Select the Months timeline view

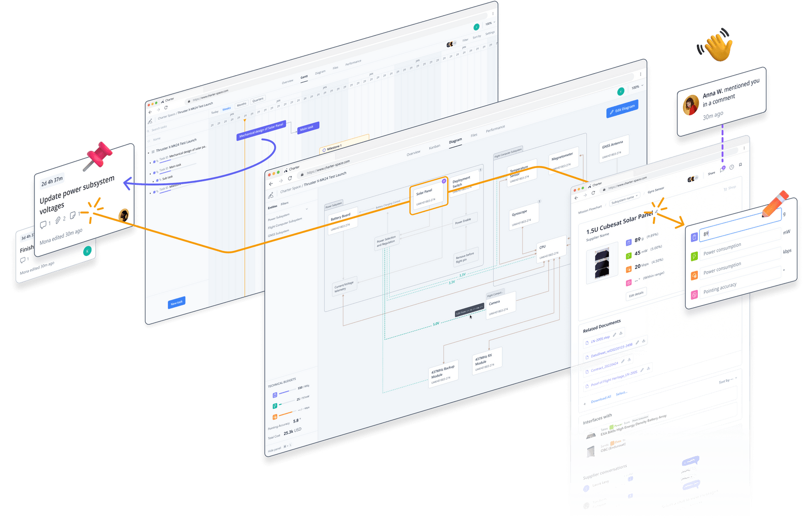tap(242, 104)
